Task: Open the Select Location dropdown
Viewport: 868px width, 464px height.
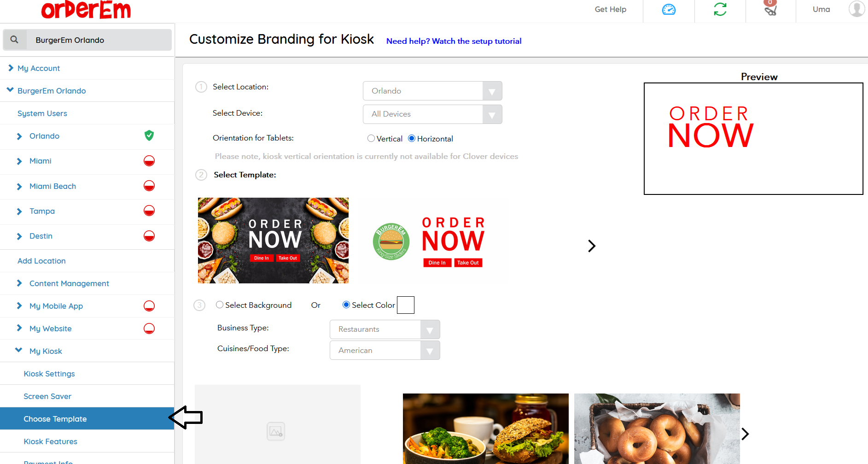Action: (432, 91)
